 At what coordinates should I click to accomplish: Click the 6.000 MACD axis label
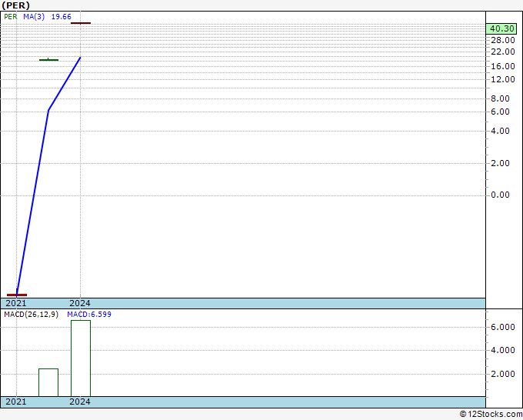tap(503, 327)
